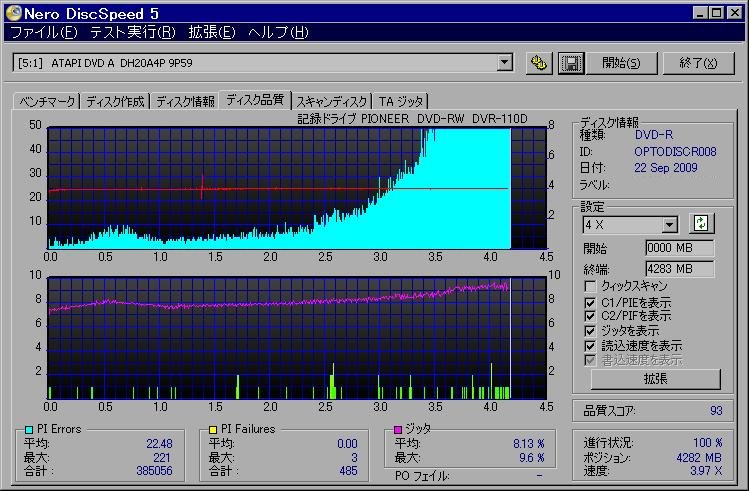Click the 終端 field showing 4283 MB

680,269
